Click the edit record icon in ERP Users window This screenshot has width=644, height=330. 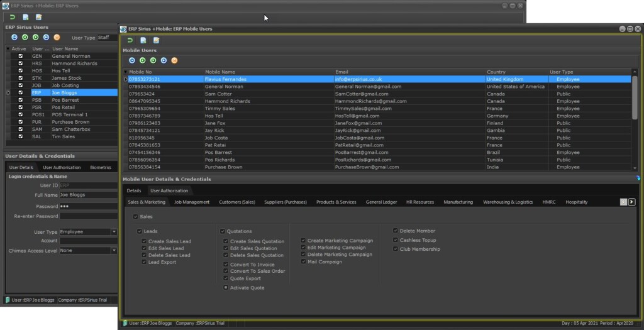pyautogui.click(x=38, y=17)
